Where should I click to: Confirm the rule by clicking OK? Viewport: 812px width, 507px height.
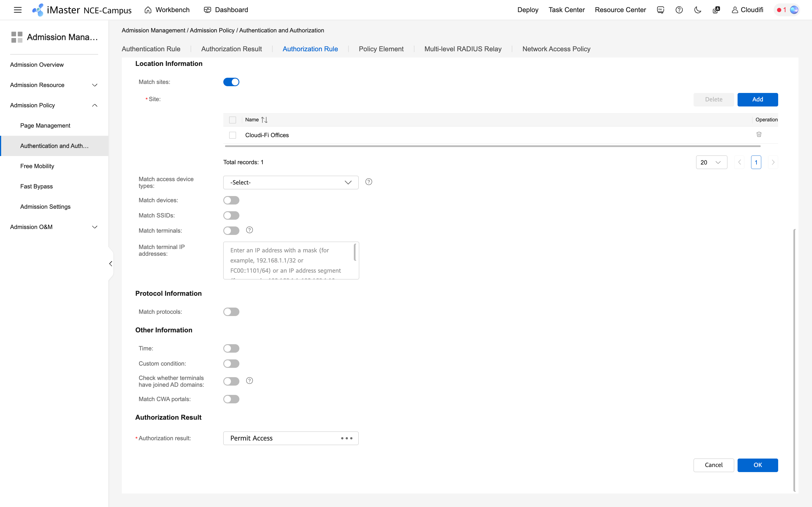(x=758, y=465)
